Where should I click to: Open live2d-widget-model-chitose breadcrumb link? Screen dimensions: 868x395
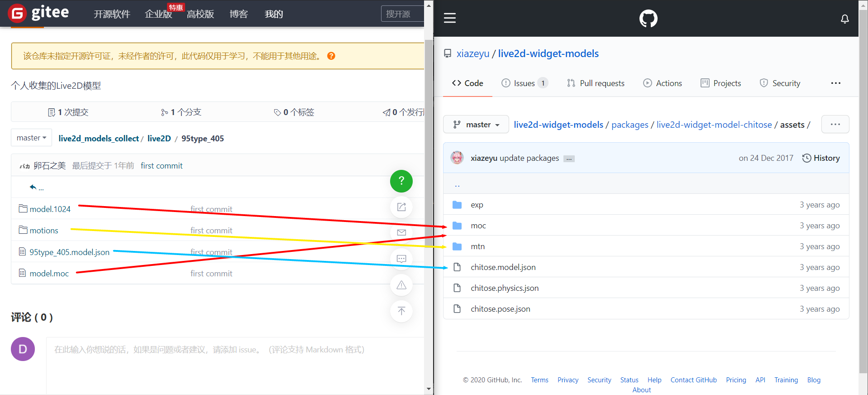click(x=714, y=125)
